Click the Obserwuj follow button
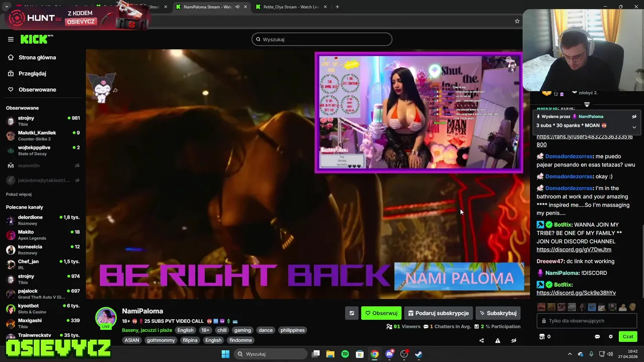The height and width of the screenshot is (362, 644). click(x=381, y=313)
